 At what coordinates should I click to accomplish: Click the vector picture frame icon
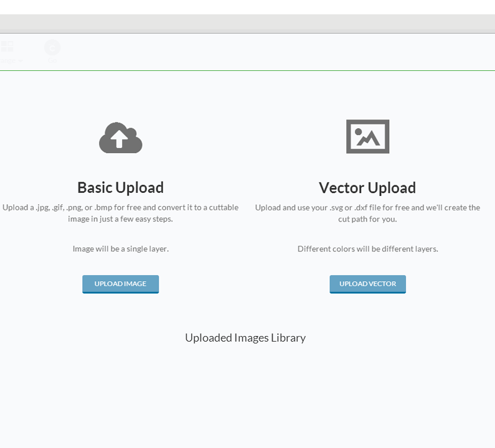(x=367, y=136)
